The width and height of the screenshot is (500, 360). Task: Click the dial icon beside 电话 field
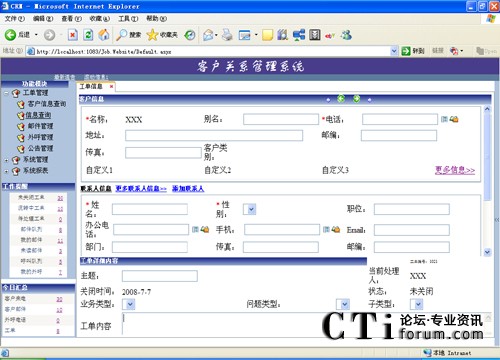tap(454, 119)
